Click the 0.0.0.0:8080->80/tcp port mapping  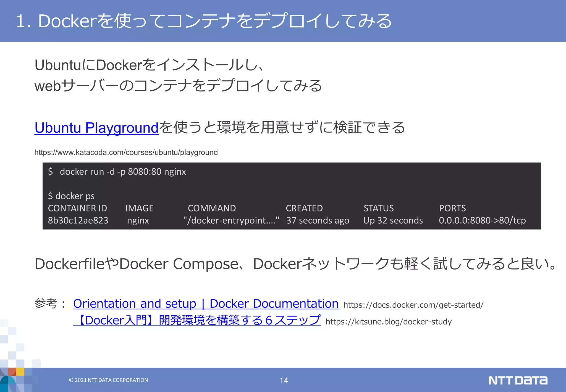point(482,220)
